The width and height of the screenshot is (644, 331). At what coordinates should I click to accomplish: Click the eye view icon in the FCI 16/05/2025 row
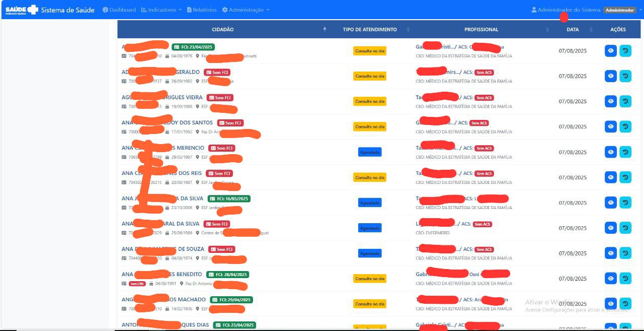(610, 203)
